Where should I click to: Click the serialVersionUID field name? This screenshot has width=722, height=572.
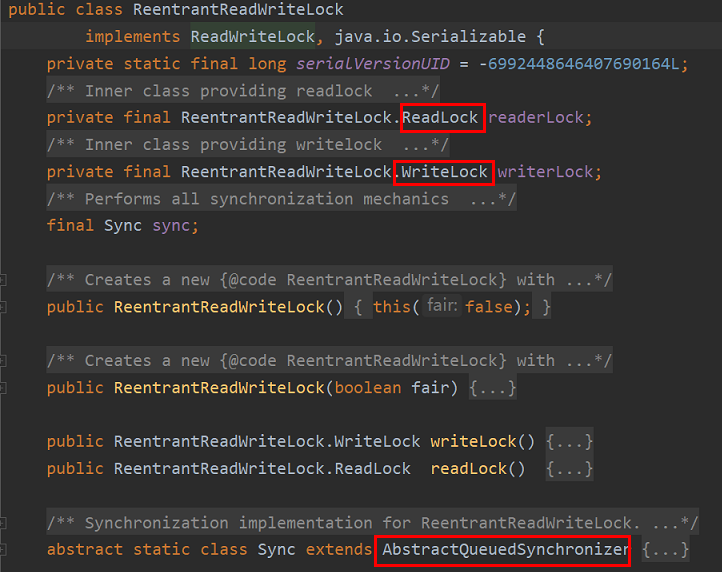click(x=373, y=64)
